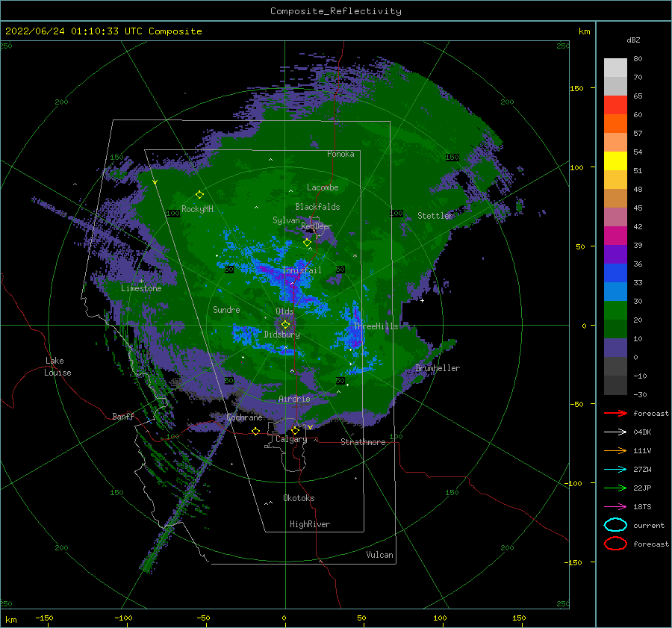Screen dimensions: 672x628
Task: Click the Calgary city label
Action: coord(291,439)
